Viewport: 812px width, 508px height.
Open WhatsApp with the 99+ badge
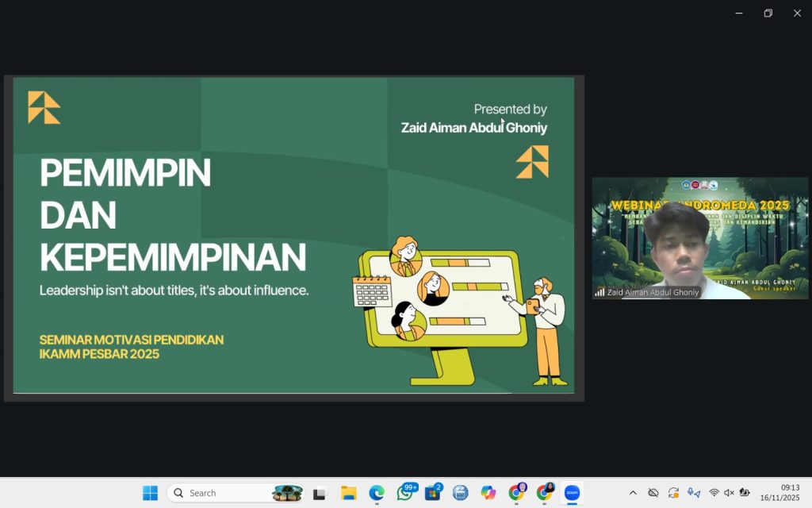pyautogui.click(x=405, y=493)
